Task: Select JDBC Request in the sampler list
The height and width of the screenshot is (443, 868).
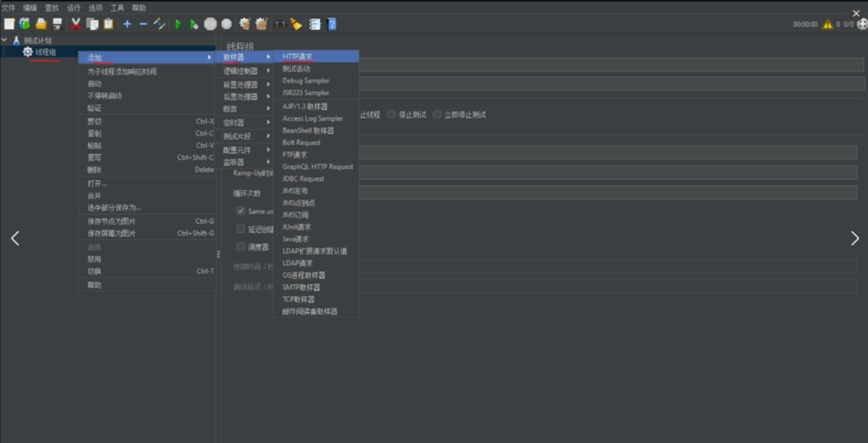Action: tap(303, 179)
